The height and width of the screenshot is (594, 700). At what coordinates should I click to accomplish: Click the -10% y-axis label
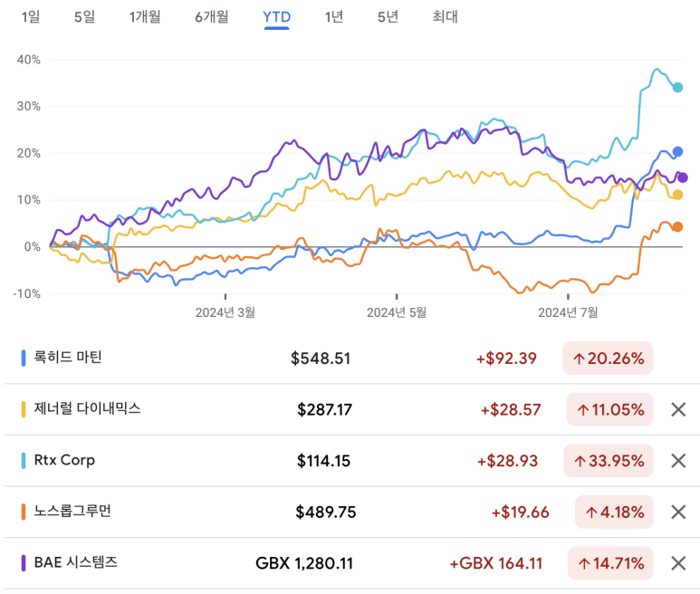pyautogui.click(x=27, y=293)
